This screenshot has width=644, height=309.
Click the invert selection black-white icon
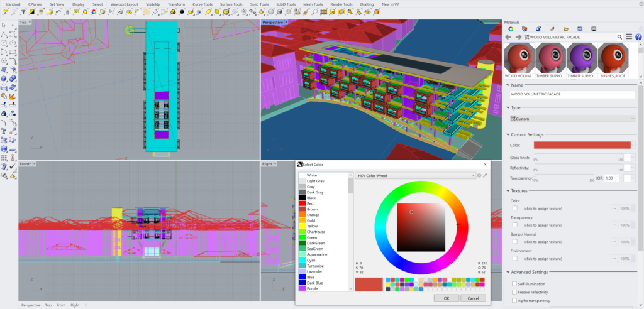(x=31, y=12)
